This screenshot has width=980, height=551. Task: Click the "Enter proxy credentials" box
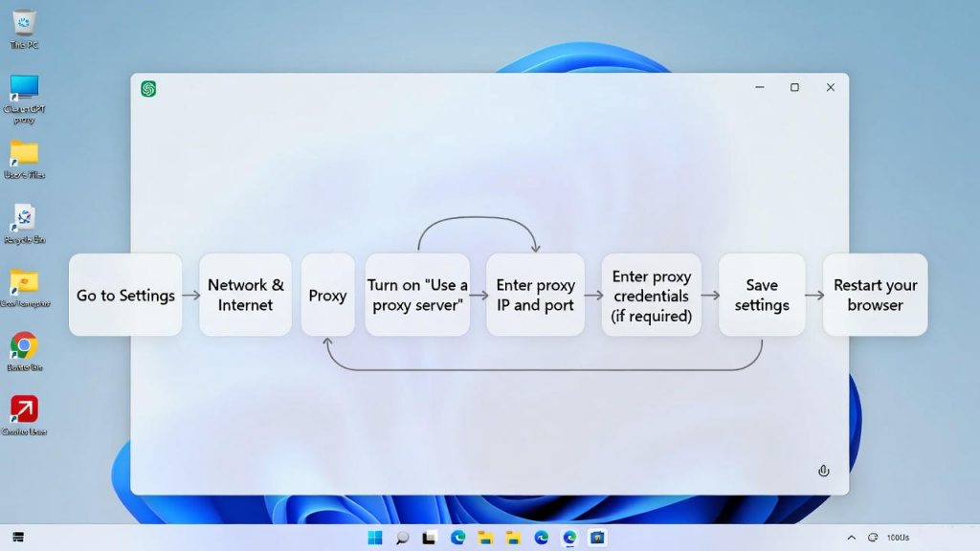(651, 295)
